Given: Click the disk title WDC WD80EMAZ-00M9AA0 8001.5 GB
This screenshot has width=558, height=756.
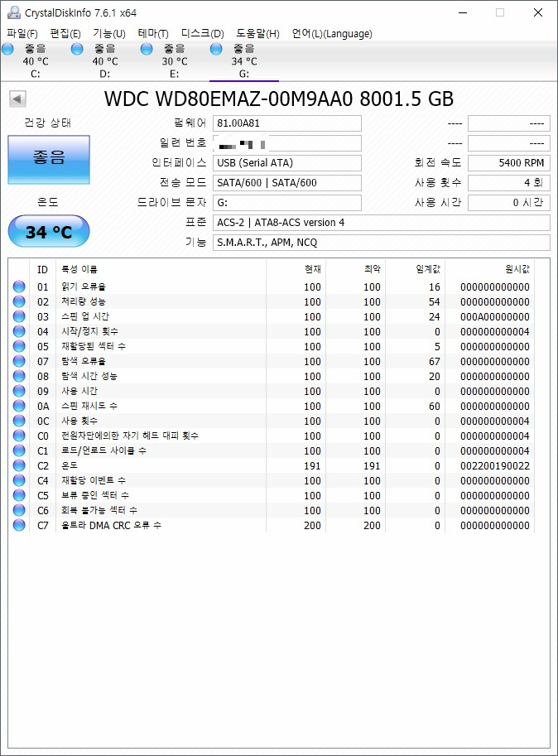Looking at the screenshot, I should pos(279,99).
